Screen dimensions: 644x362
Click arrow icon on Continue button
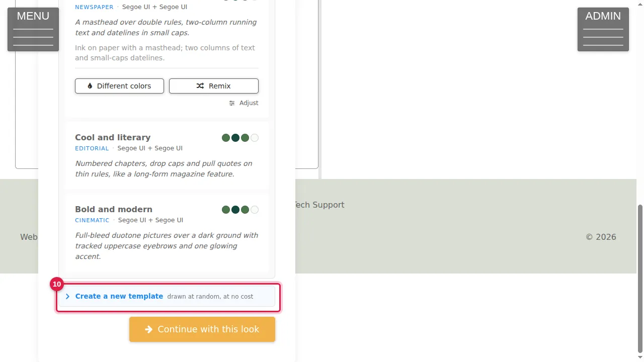pyautogui.click(x=149, y=329)
